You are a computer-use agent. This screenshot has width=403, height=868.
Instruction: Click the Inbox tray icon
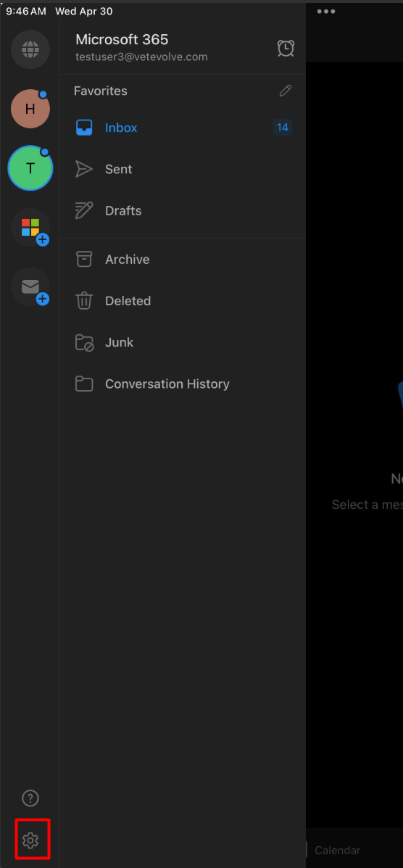point(84,128)
